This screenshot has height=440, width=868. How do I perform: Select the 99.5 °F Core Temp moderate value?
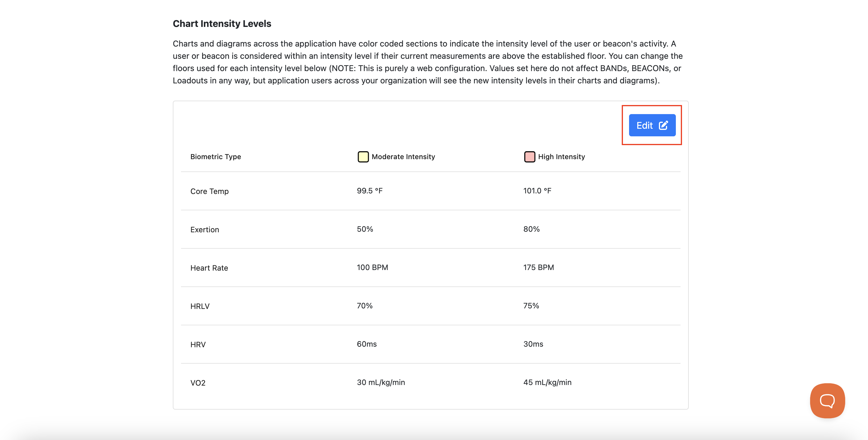point(370,190)
